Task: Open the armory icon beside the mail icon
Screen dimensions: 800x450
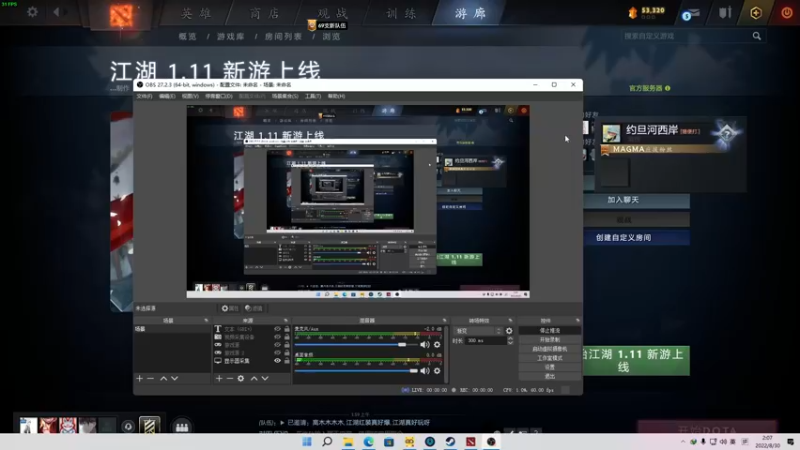Action: 725,12
